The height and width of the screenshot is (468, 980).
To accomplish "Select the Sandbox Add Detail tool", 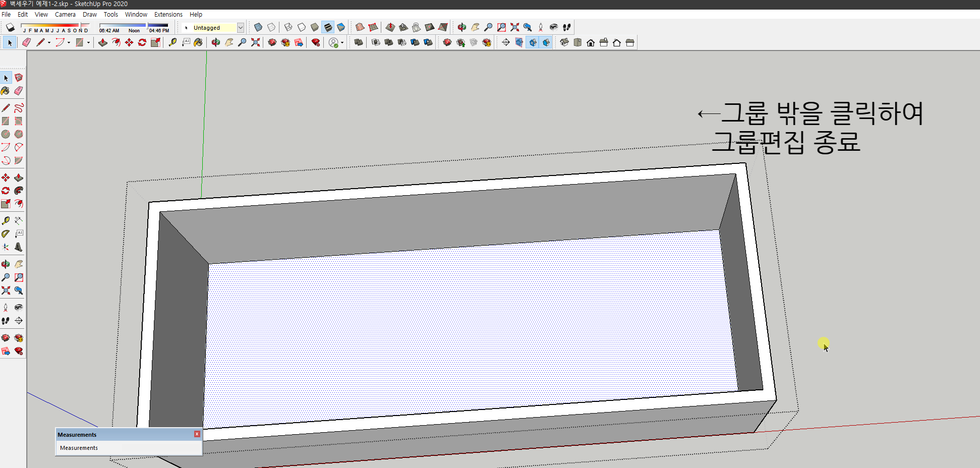I will pos(429,27).
